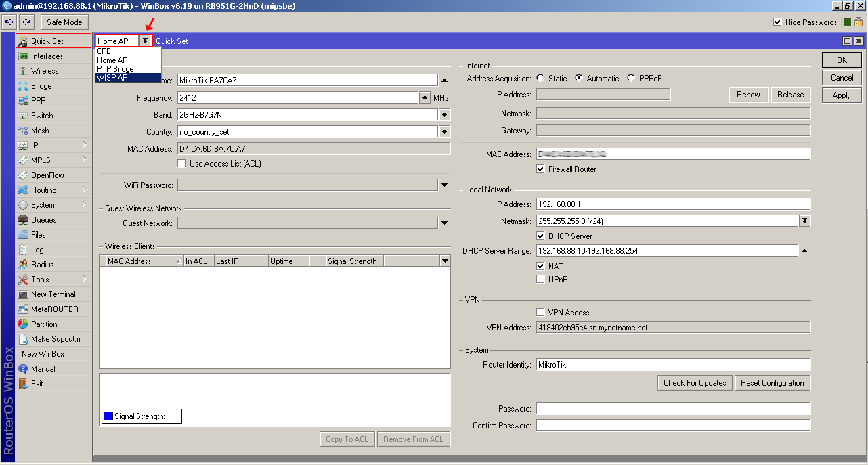This screenshot has width=868, height=465.
Task: Click the OK button
Action: [x=842, y=60]
